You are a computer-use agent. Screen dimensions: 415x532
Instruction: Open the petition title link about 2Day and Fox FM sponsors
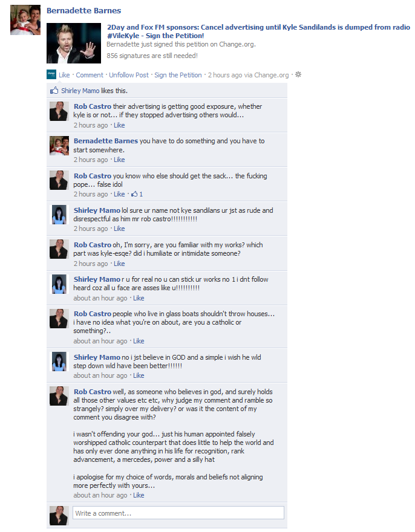258,31
